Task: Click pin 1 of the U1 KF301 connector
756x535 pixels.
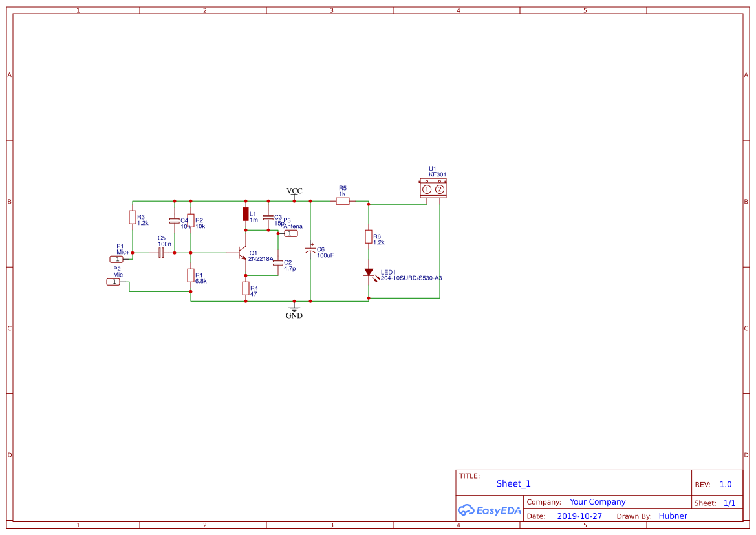Action: [427, 189]
